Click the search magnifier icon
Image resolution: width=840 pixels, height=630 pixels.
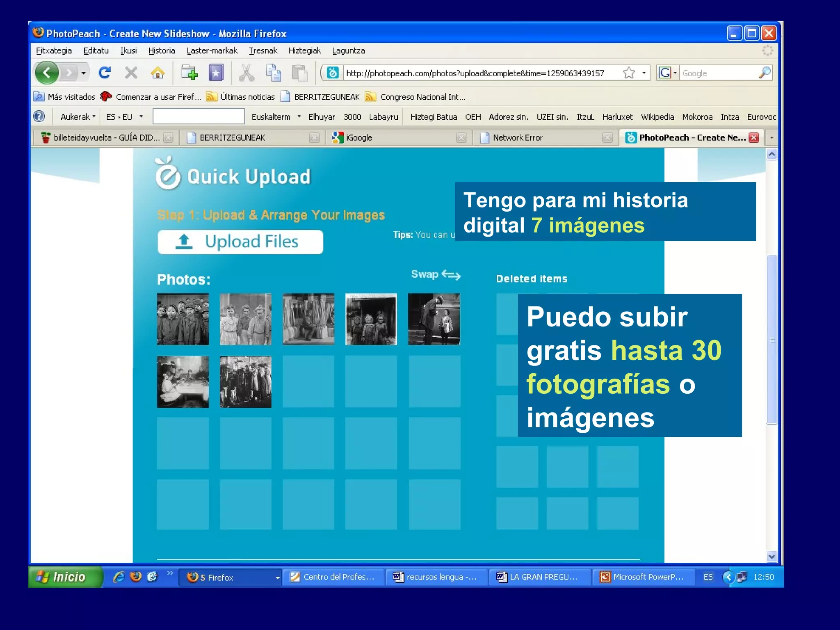[765, 73]
